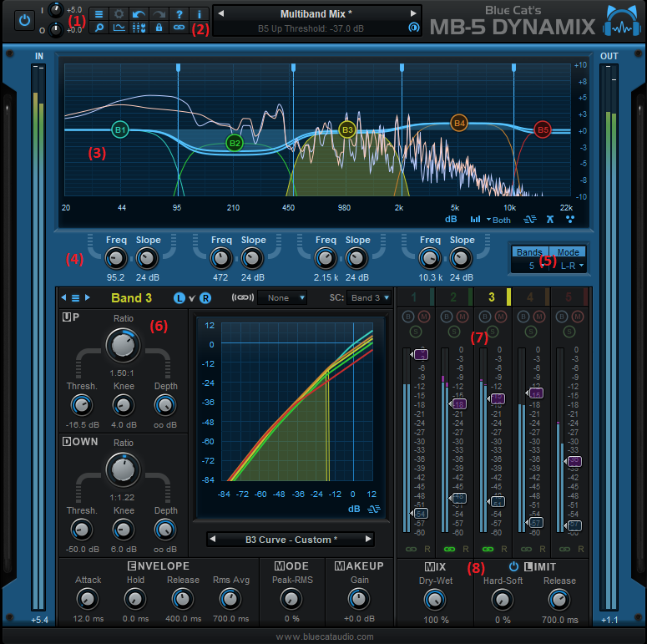Switch to band 4 tab
The height and width of the screenshot is (644, 647).
[x=532, y=297]
